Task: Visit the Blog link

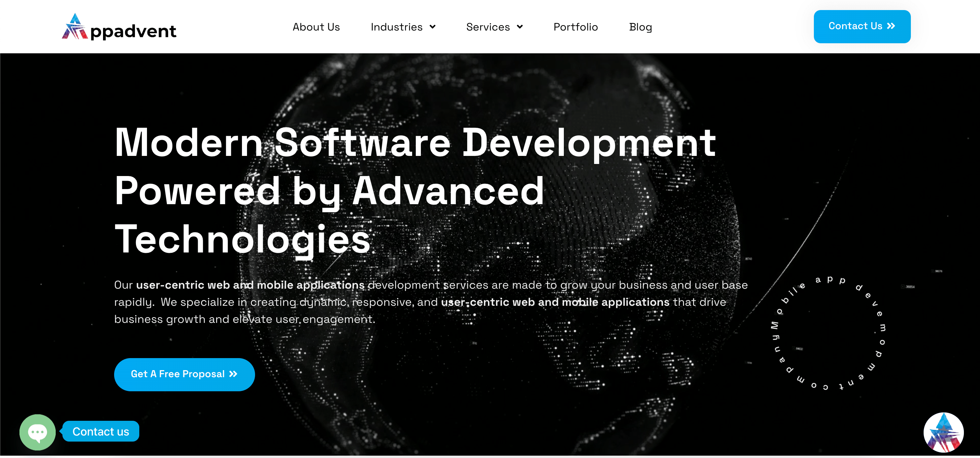Action: (640, 27)
